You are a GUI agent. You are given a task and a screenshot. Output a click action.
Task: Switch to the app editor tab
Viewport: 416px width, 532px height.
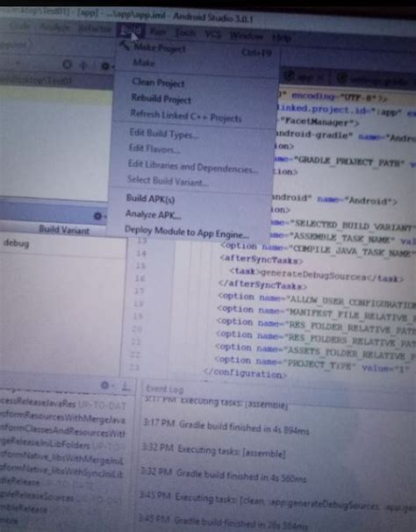coord(304,77)
